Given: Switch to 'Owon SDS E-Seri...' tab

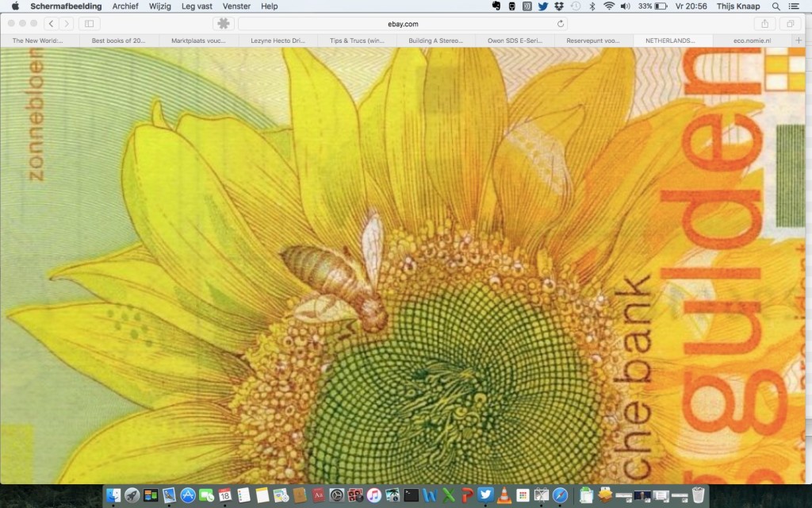Looking at the screenshot, I should pyautogui.click(x=515, y=40).
